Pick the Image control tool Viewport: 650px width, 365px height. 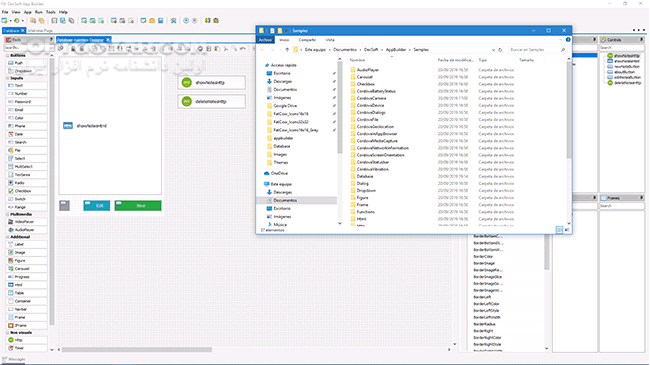click(27, 253)
